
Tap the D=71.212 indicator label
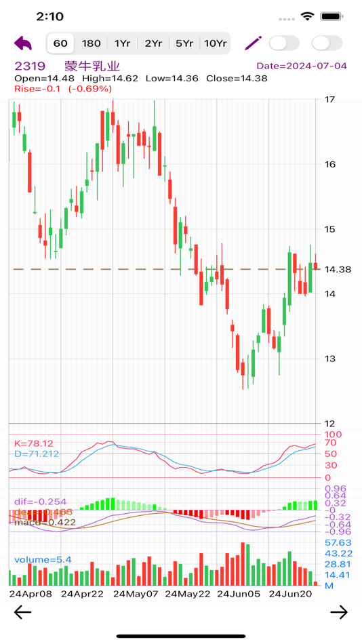pos(37,454)
